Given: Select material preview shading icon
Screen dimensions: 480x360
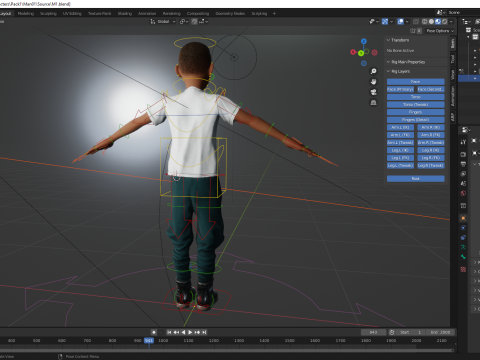Looking at the screenshot, I should [x=438, y=22].
